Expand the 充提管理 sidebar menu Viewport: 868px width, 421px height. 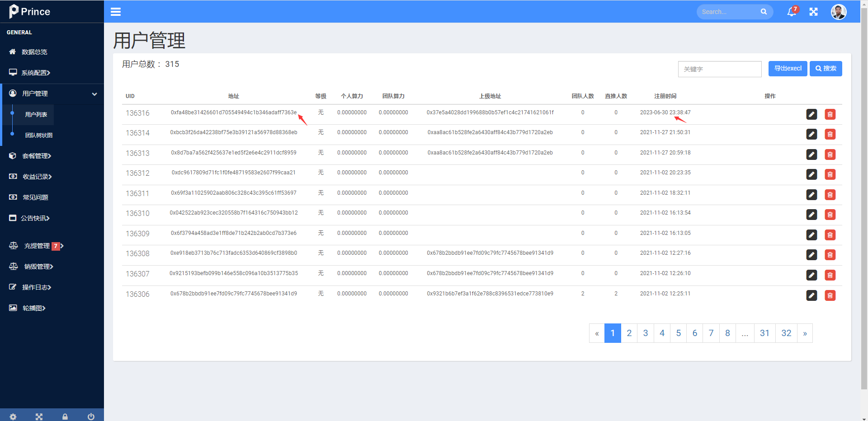pyautogui.click(x=37, y=246)
